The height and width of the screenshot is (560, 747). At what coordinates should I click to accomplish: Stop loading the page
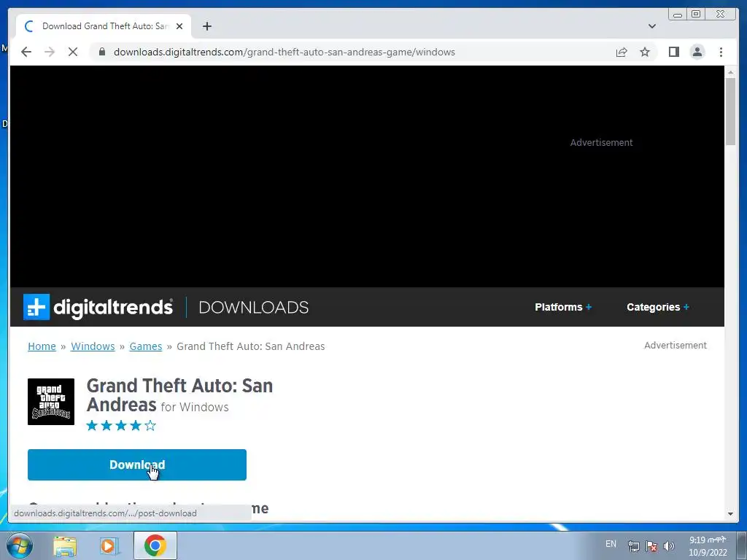pyautogui.click(x=73, y=52)
